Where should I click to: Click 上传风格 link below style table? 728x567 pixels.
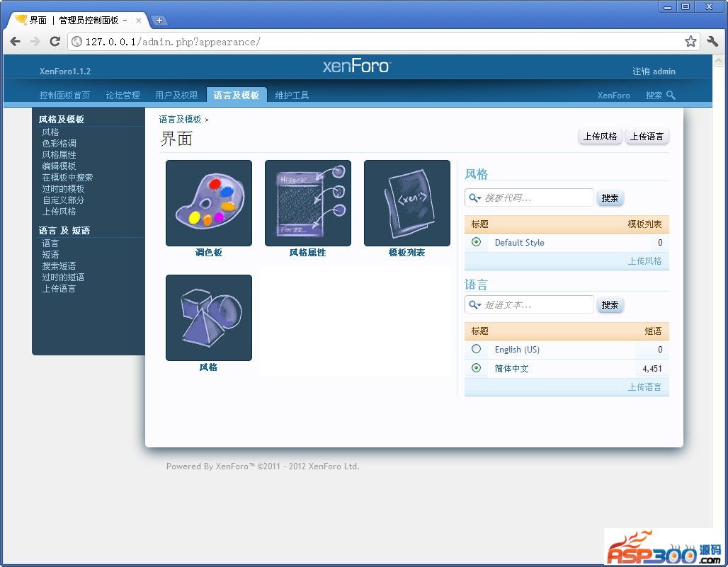click(644, 260)
